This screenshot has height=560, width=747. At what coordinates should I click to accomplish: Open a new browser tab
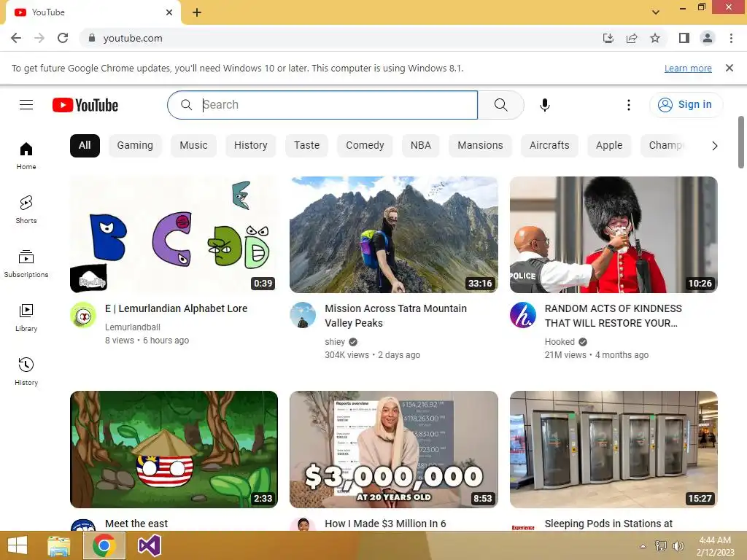pos(197,12)
